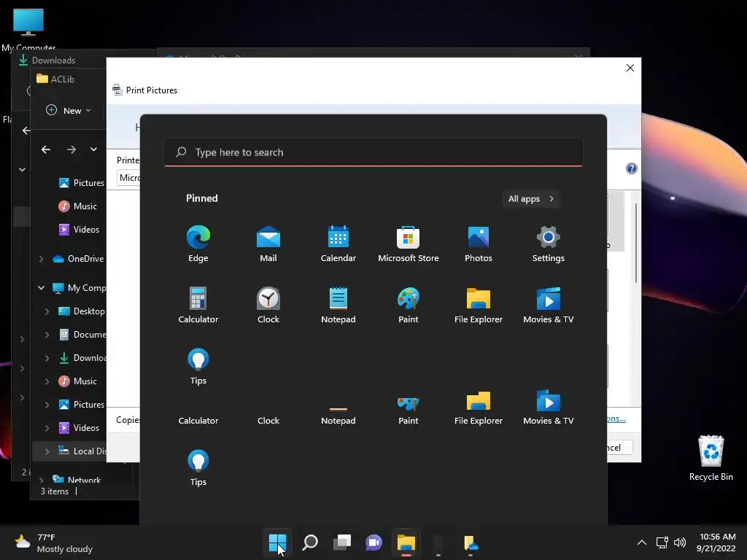
Task: Select Desktop in the navigation tree
Action: click(x=82, y=311)
